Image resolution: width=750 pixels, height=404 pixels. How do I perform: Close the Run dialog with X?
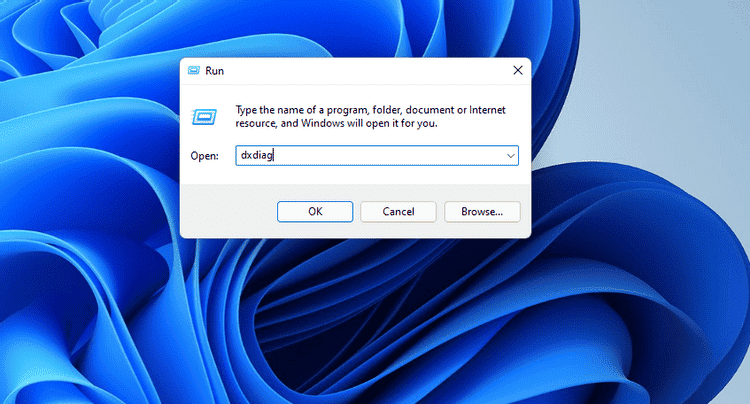(x=518, y=70)
